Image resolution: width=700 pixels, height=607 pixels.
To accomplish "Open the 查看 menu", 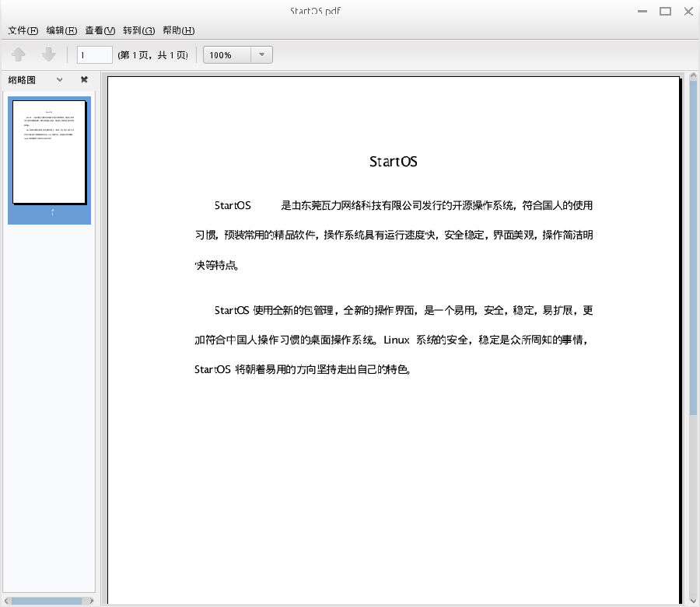I will pos(100,30).
